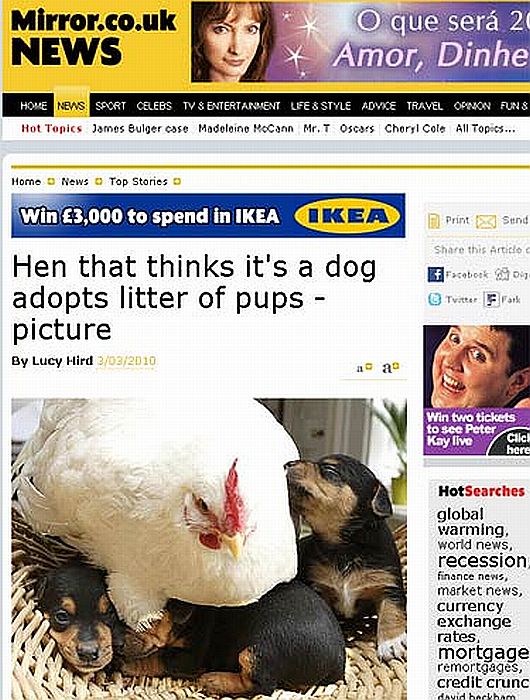
Task: Open hen and puppies article photo
Action: 209,549
